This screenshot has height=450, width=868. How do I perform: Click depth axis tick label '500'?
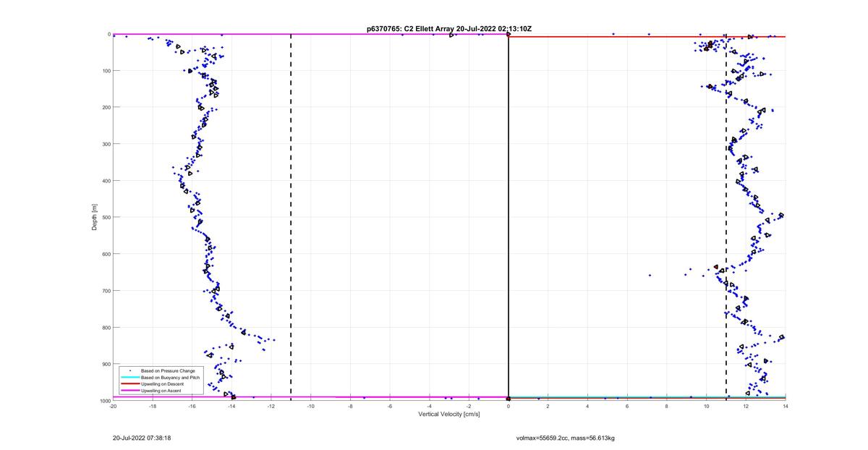tap(106, 217)
